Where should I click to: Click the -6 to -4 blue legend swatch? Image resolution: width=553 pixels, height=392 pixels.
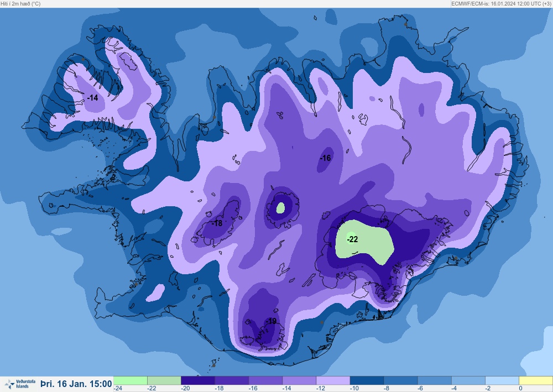[x=435, y=380]
